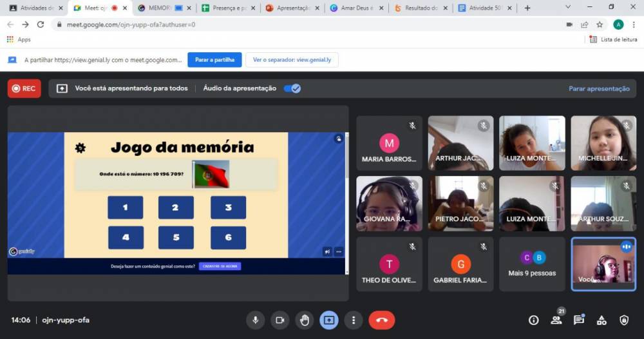
Task: Click the red REC recording button
Action: pyautogui.click(x=24, y=88)
